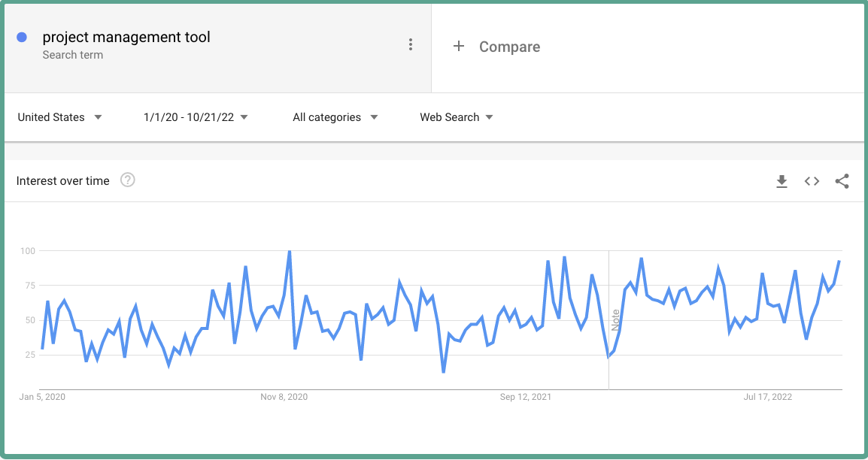Expand the All categories dropdown
Screen dimensions: 868x460
(335, 117)
